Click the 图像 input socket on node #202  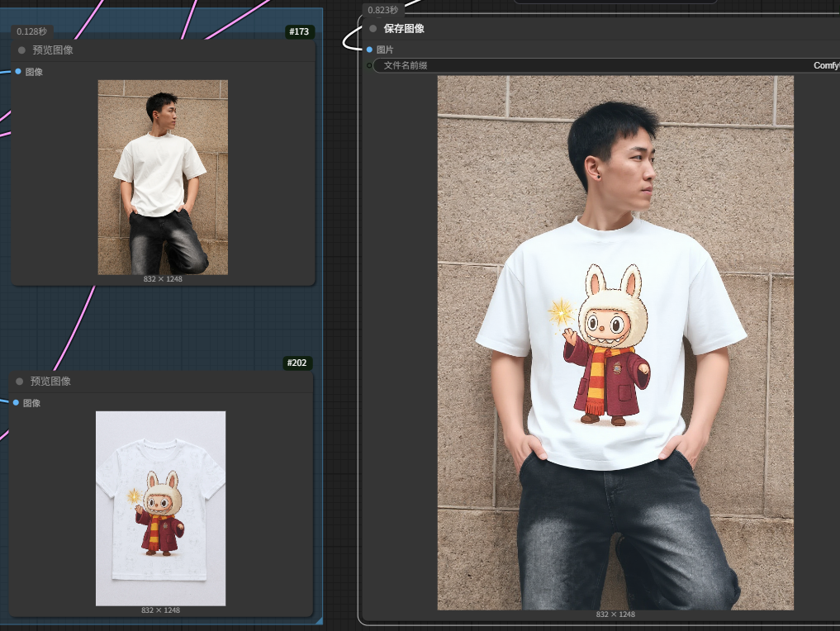tap(16, 402)
